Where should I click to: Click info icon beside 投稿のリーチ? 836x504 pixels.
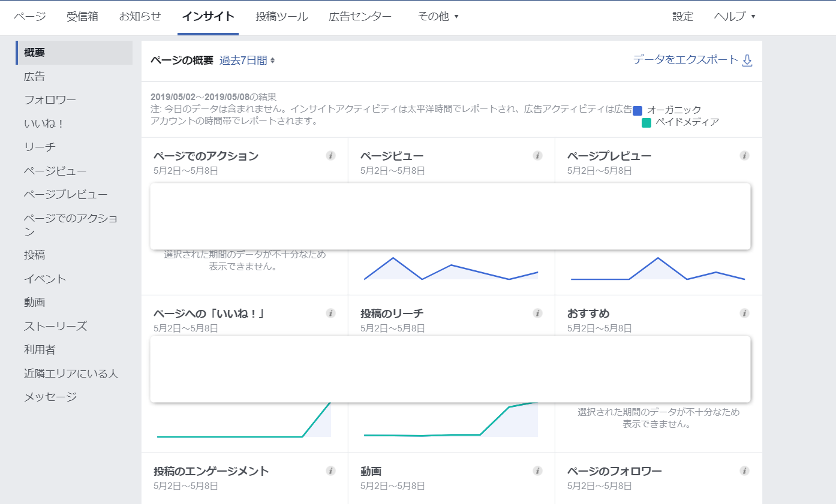click(x=537, y=313)
